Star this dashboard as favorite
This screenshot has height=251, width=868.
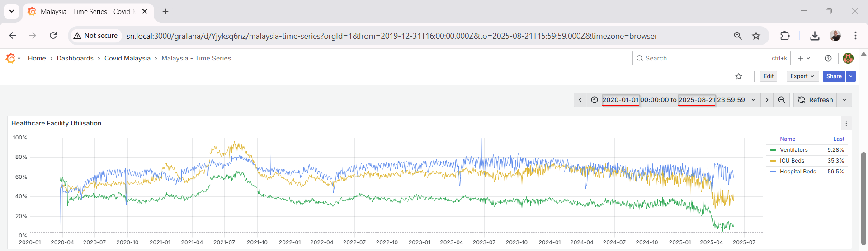[739, 76]
